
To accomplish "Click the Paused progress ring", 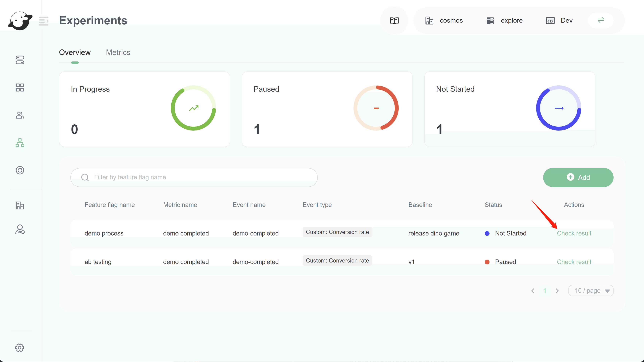I will [x=376, y=108].
